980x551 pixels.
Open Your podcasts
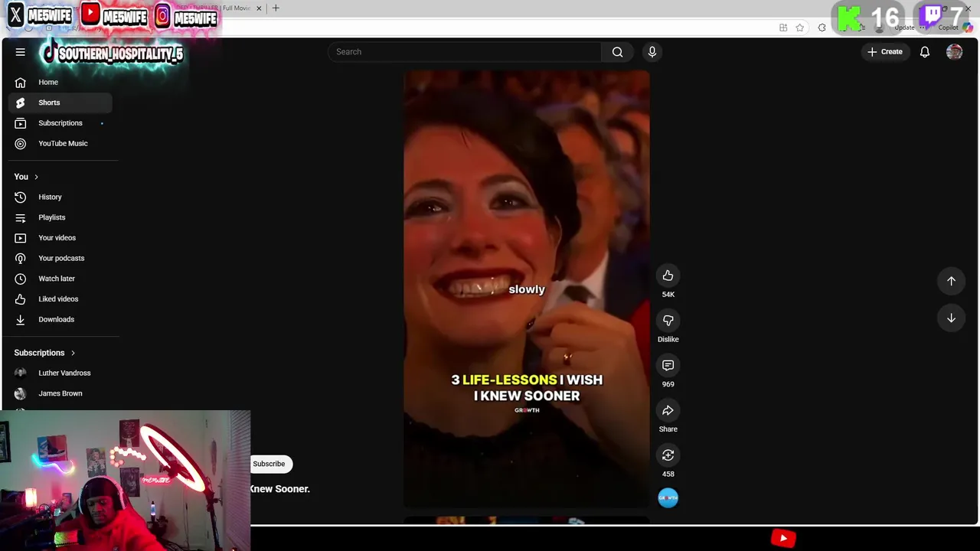pos(60,258)
